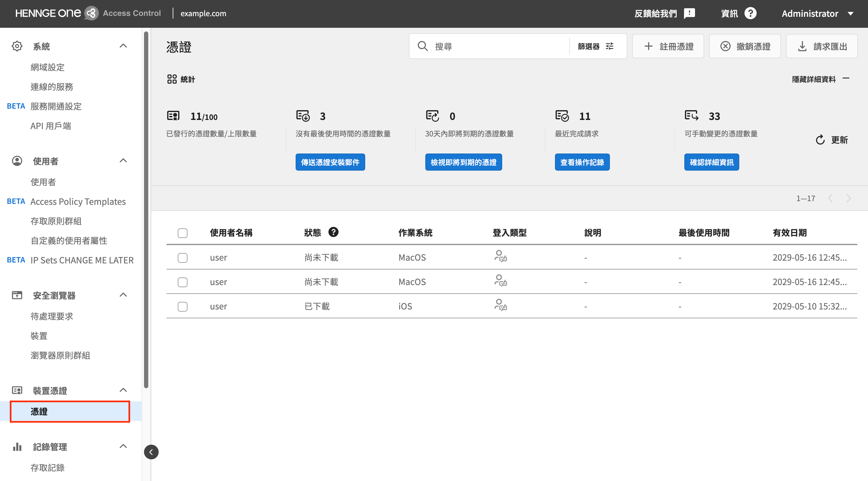
Task: Check the second MacOS user row checkbox
Action: pyautogui.click(x=182, y=282)
